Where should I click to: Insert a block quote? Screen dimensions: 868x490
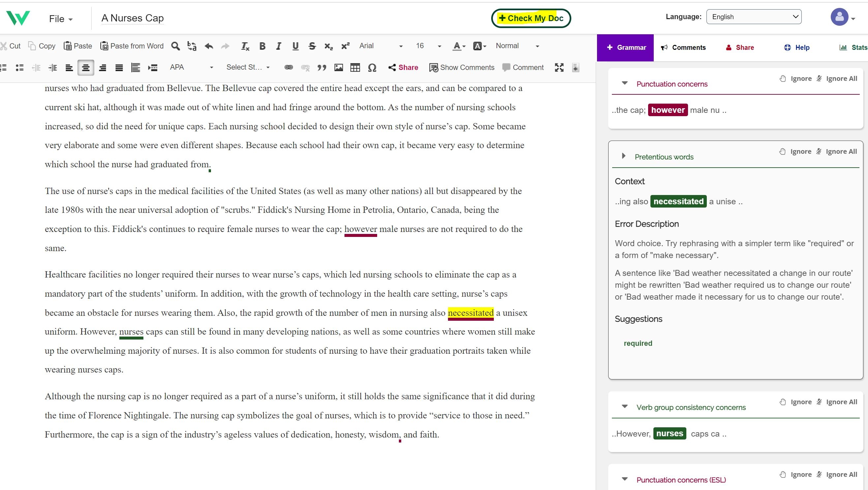click(x=322, y=68)
